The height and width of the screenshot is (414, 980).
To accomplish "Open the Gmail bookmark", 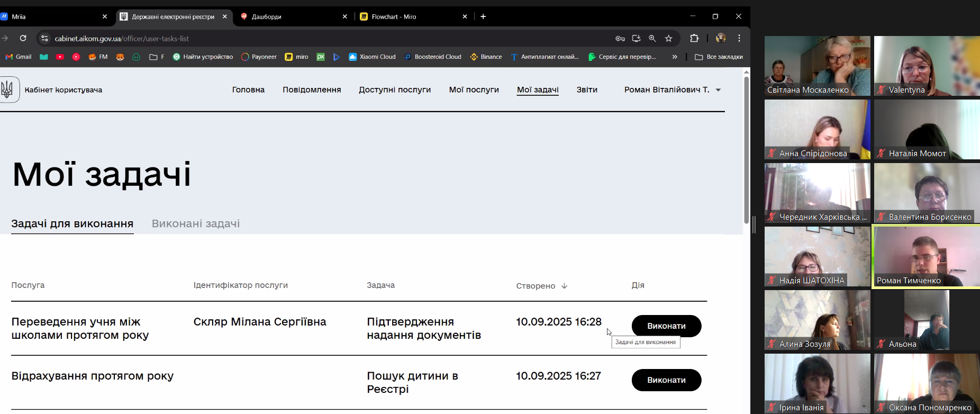I will coord(19,57).
